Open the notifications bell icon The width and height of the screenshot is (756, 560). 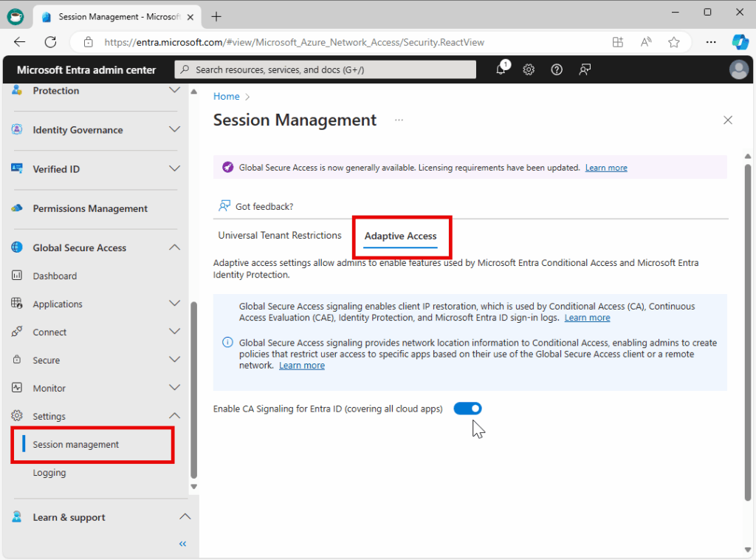coord(501,69)
